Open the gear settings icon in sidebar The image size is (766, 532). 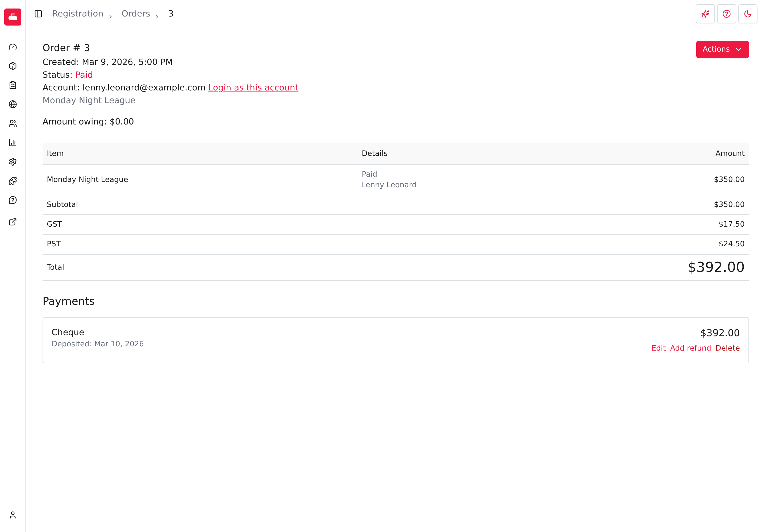[x=13, y=162]
